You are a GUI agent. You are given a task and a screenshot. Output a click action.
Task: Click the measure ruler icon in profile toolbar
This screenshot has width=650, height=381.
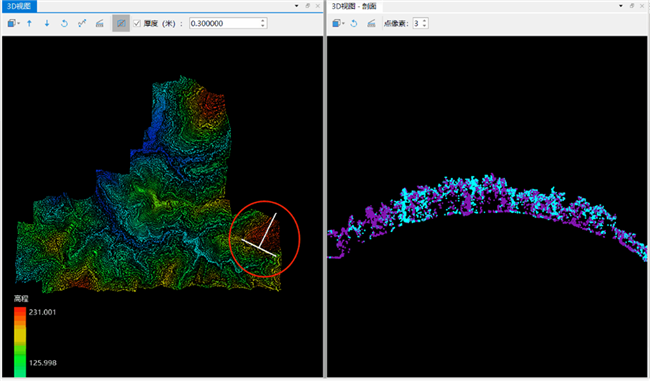click(371, 24)
